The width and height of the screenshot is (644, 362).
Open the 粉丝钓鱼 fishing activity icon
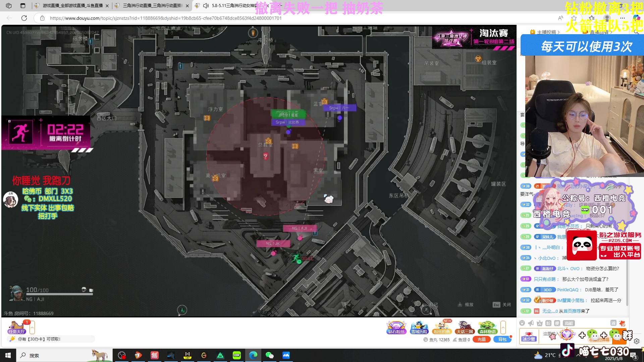click(x=442, y=327)
